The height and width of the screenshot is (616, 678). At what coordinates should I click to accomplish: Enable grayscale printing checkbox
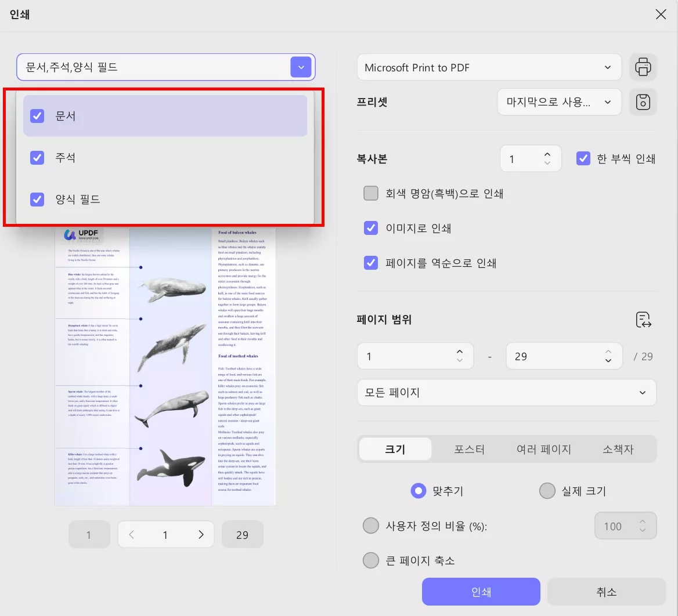click(371, 193)
